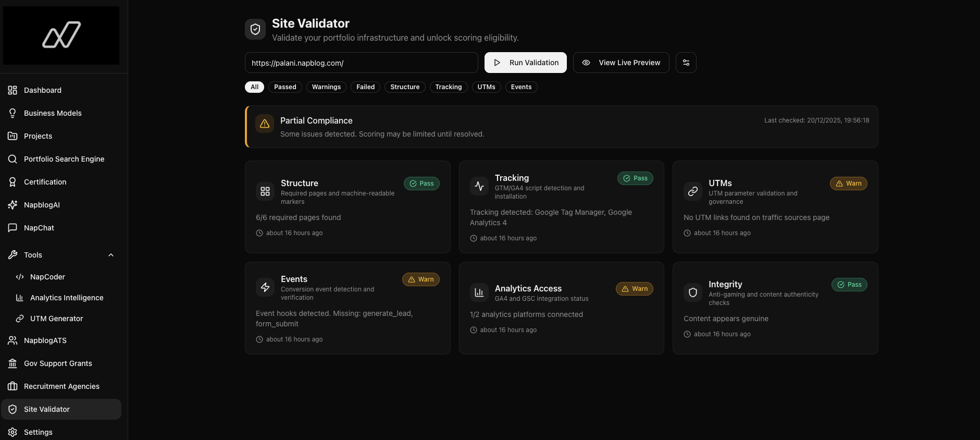
Task: Click the UTM Generator link icon
Action: coord(20,319)
